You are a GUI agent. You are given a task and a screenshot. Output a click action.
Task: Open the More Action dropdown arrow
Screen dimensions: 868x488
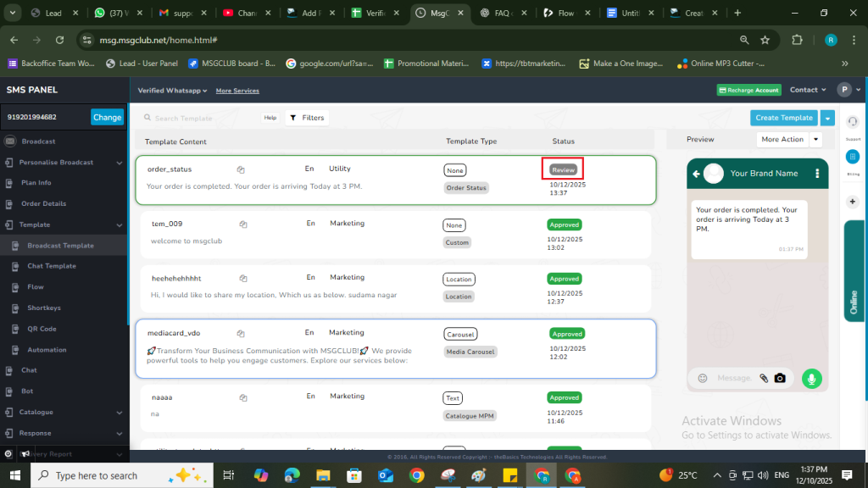tap(815, 139)
